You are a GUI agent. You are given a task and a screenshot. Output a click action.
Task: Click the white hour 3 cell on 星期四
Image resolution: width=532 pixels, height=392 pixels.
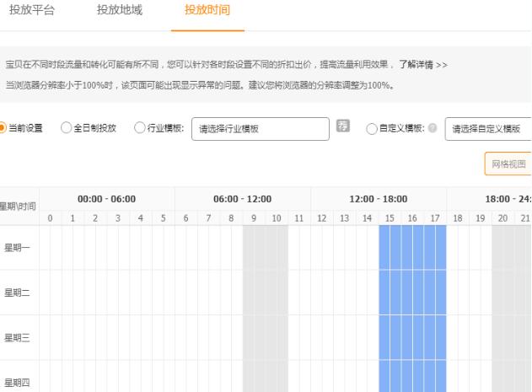118,381
